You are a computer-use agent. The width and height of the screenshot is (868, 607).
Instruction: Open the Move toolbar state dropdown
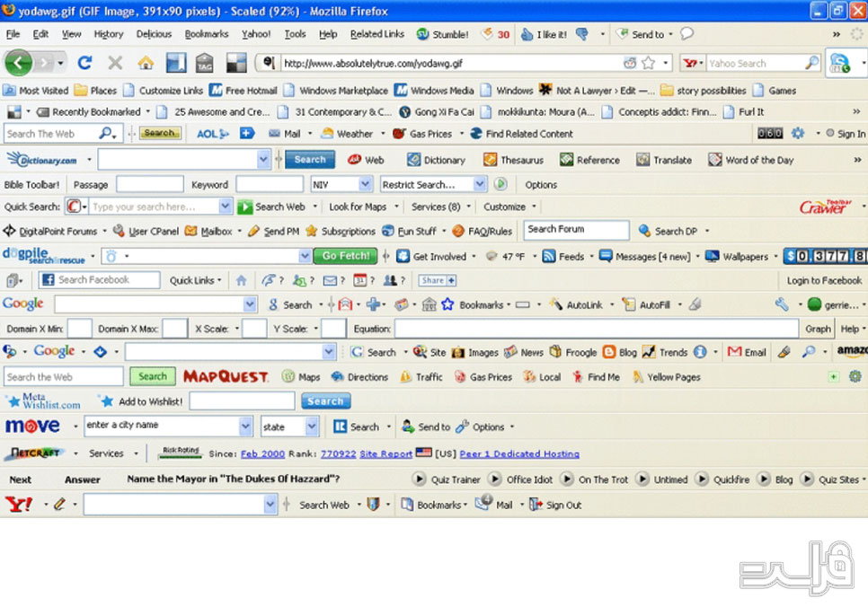tap(312, 427)
